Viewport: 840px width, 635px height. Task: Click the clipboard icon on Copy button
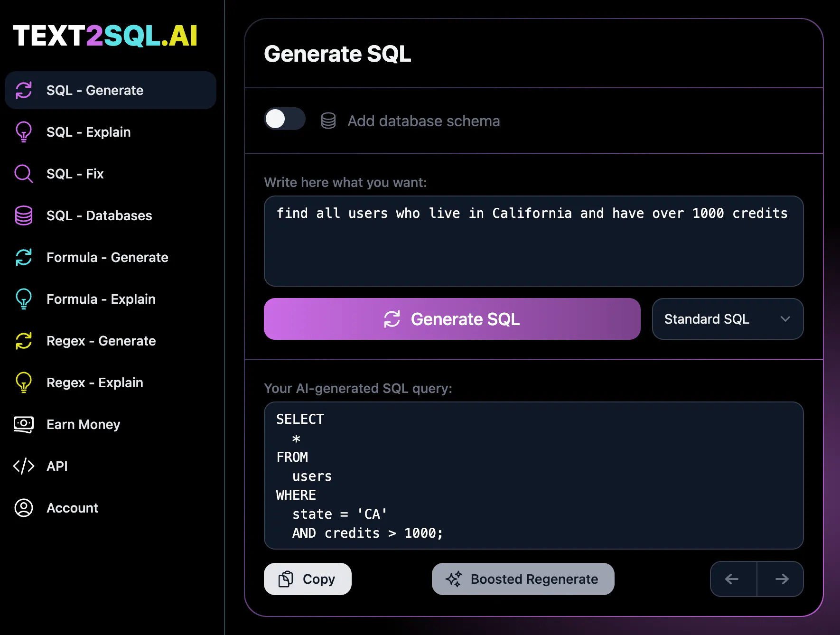coord(286,579)
